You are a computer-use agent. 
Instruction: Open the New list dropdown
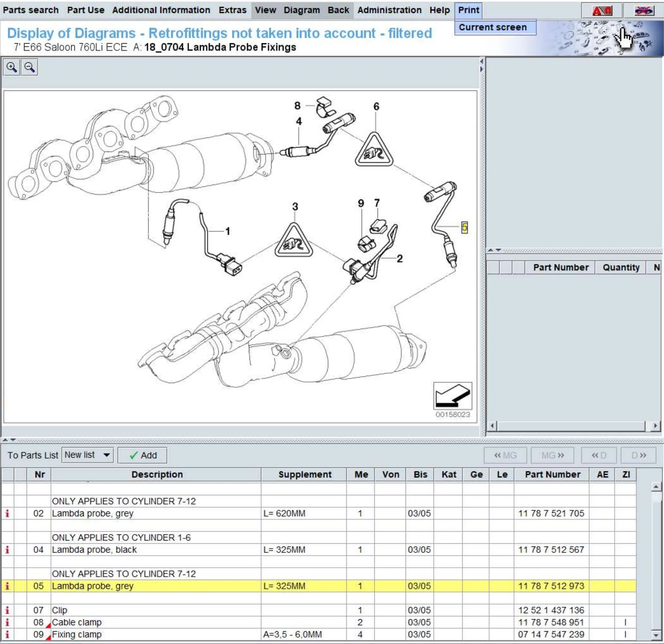pyautogui.click(x=88, y=455)
